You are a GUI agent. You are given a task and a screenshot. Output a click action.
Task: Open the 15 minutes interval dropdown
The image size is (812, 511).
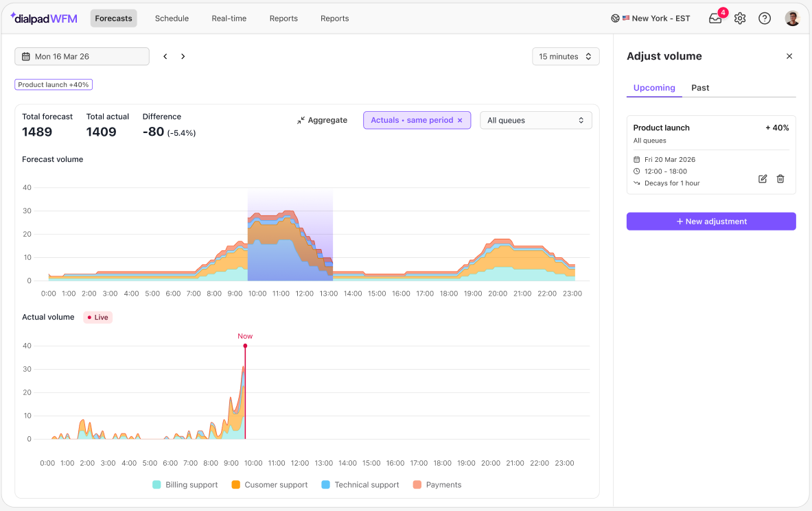click(566, 56)
